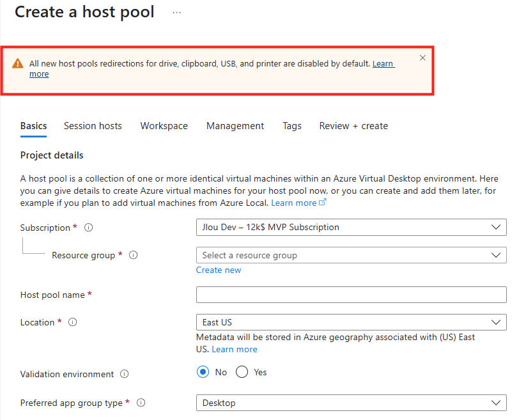The image size is (526, 420).
Task: Open the ellipsis menu beside page title
Action: coord(177,13)
